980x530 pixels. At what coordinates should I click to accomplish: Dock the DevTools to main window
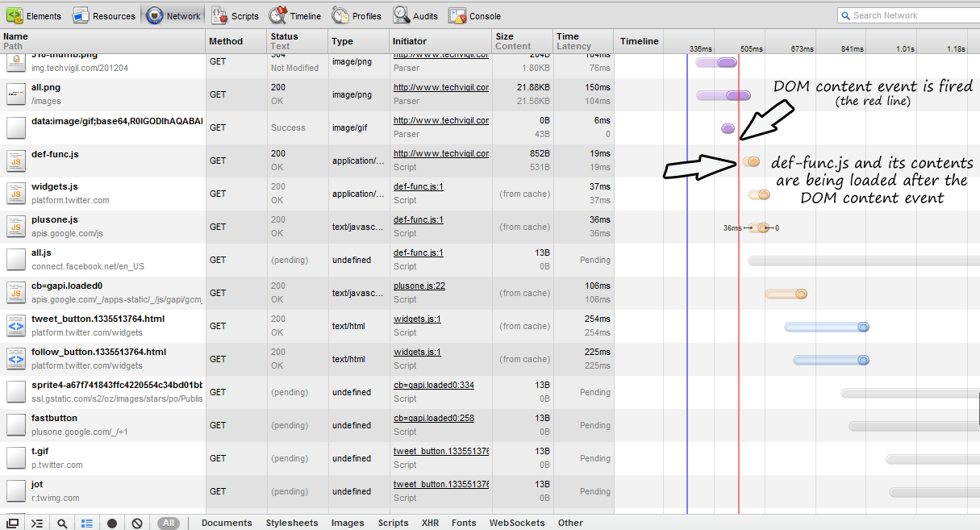click(12, 523)
